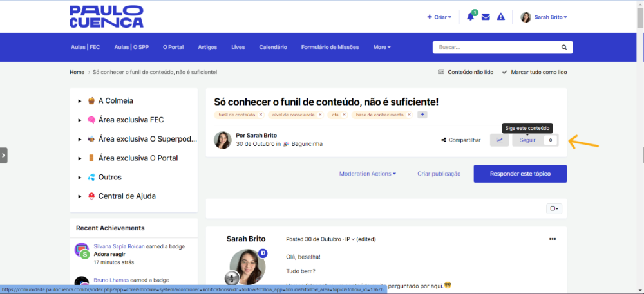
Task: Click the Sarah Brito post author name
Action: (x=246, y=239)
